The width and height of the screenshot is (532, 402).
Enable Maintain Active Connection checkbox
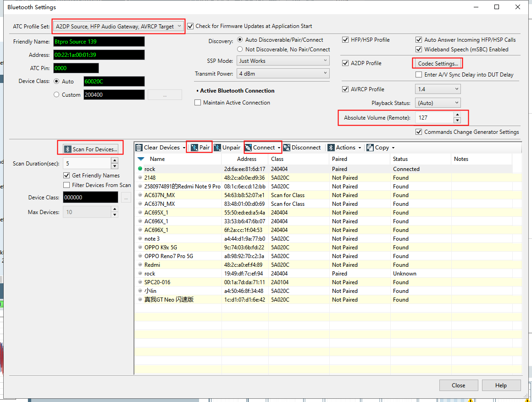(x=198, y=103)
